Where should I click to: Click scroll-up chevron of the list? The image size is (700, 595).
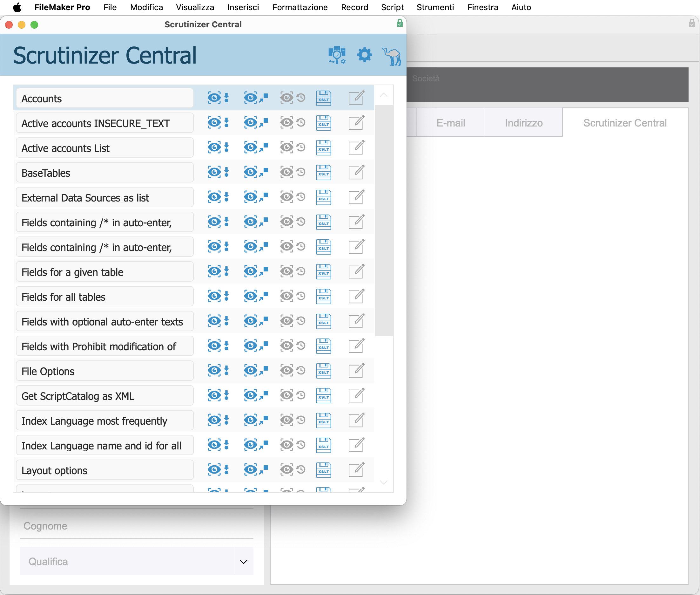[x=384, y=95]
